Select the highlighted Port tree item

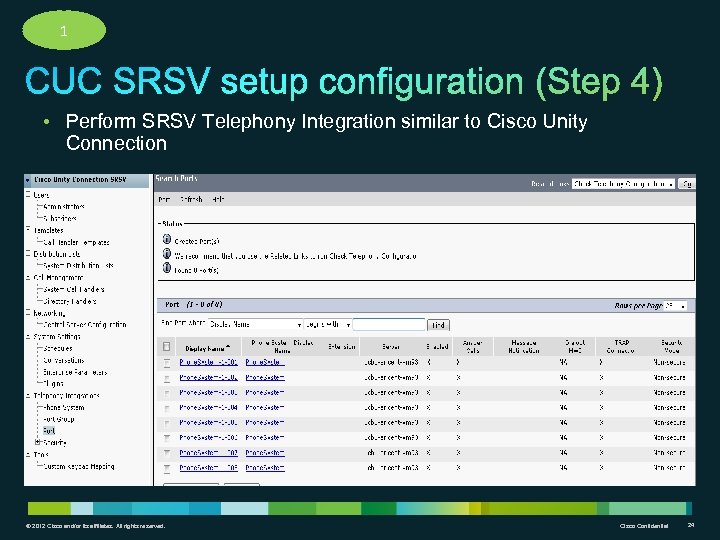click(49, 430)
